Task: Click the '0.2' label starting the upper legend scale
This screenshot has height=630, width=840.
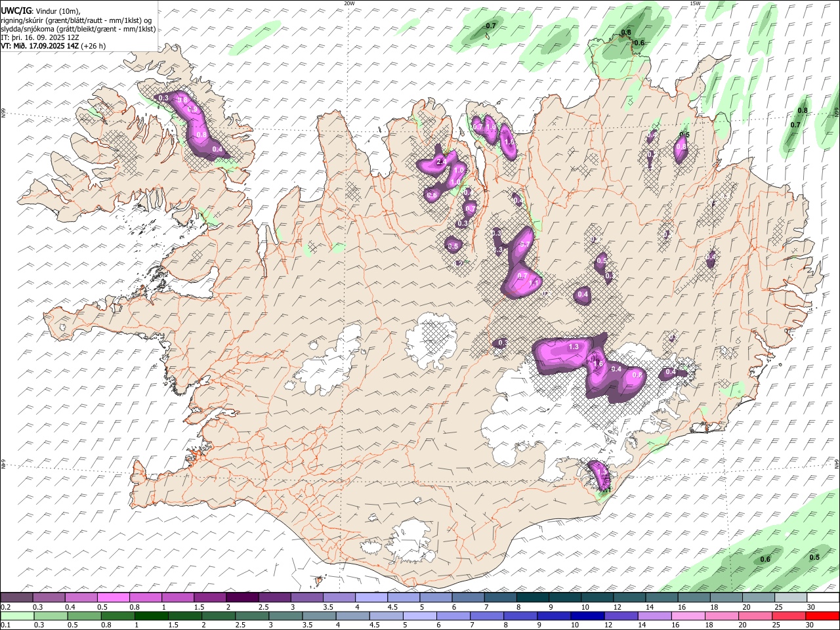Action: pos(6,607)
